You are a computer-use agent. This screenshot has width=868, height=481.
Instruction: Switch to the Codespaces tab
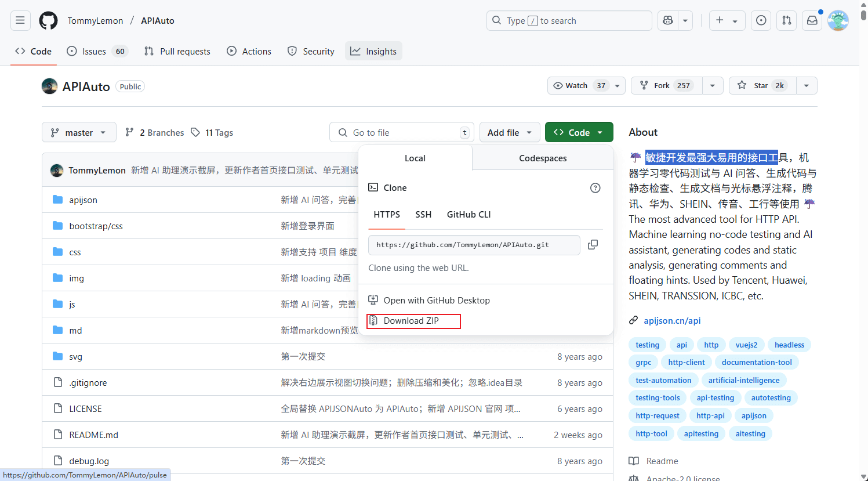coord(543,158)
